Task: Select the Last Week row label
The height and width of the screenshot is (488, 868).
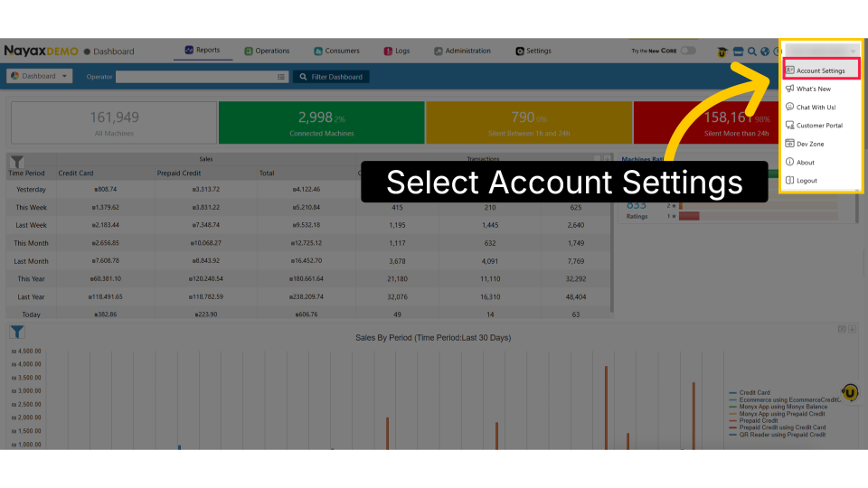Action: (x=31, y=225)
